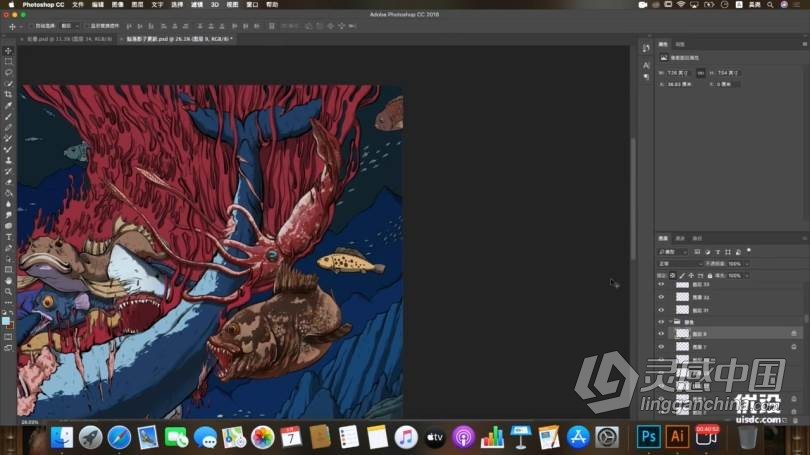The width and height of the screenshot is (810, 455).
Task: Select the Eyedropper tool
Action: pos(9,106)
